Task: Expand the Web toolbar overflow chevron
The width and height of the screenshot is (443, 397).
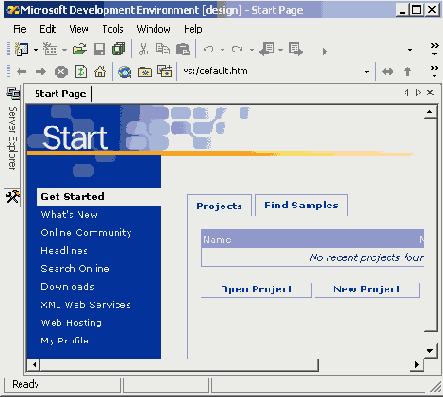Action: 434,71
